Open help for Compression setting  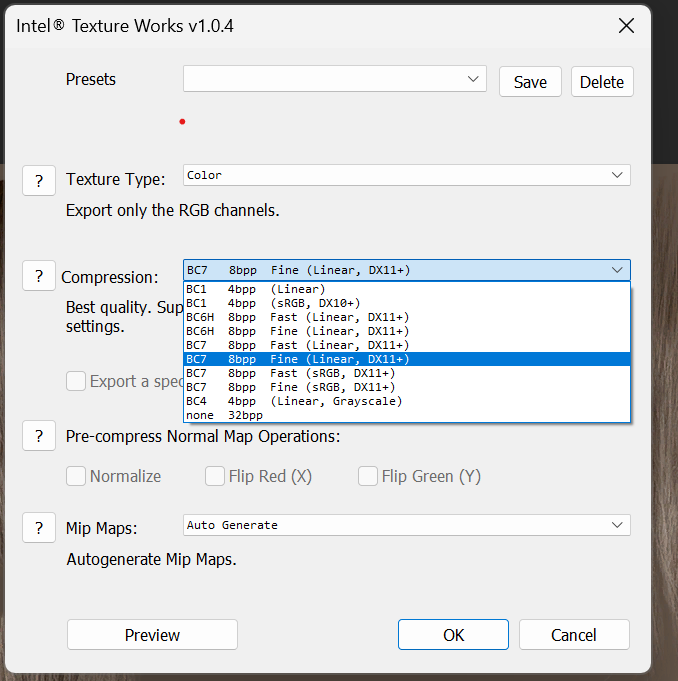39,276
